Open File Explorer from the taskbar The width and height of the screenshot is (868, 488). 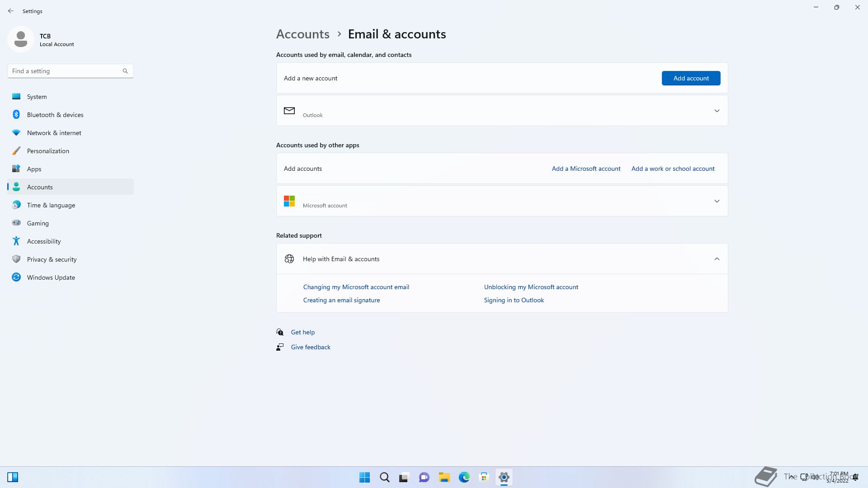click(x=444, y=477)
